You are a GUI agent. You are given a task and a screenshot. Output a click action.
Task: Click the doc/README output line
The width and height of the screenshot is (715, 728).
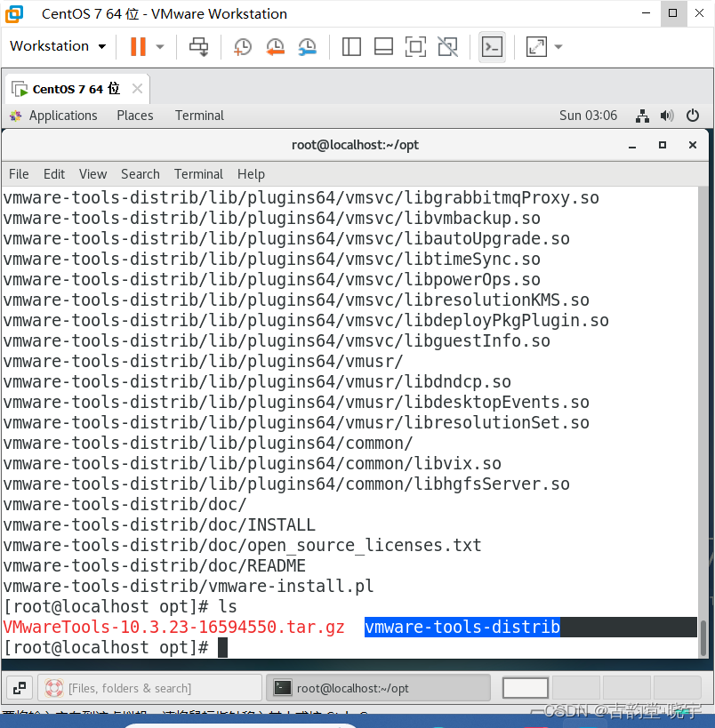[x=154, y=565]
